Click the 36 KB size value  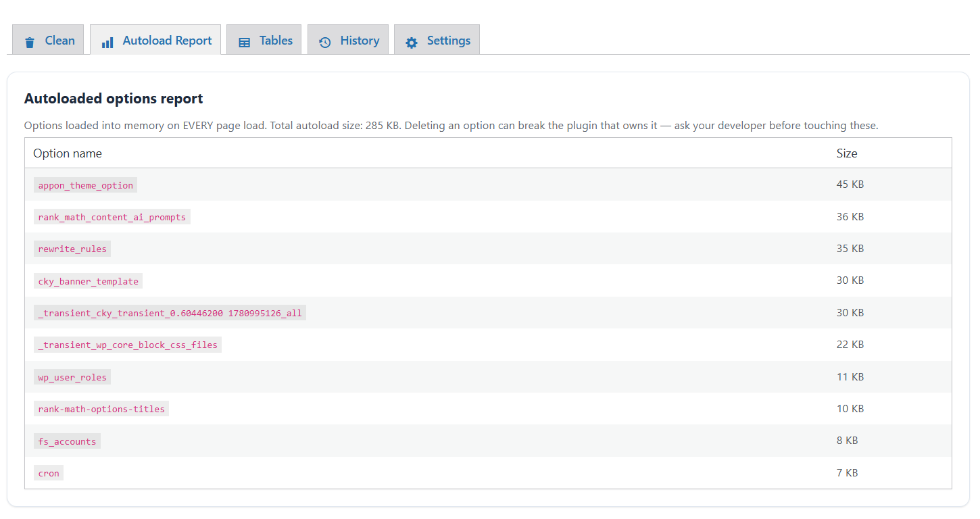click(x=850, y=216)
